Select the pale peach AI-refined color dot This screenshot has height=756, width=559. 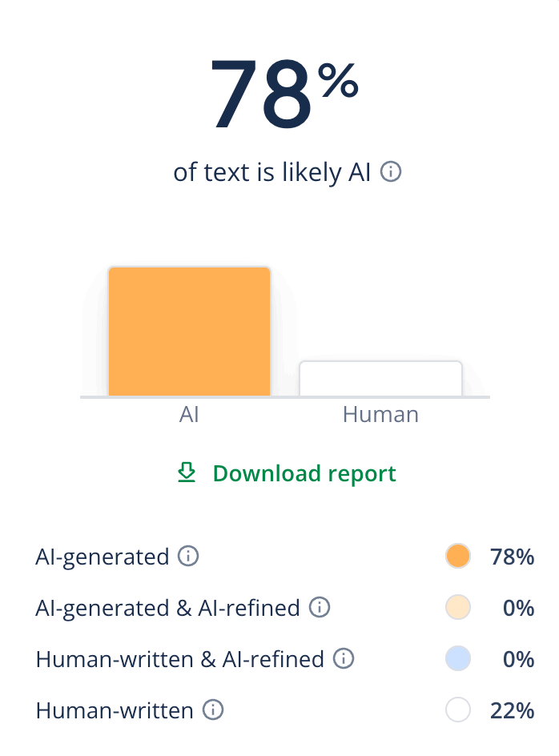pos(458,607)
